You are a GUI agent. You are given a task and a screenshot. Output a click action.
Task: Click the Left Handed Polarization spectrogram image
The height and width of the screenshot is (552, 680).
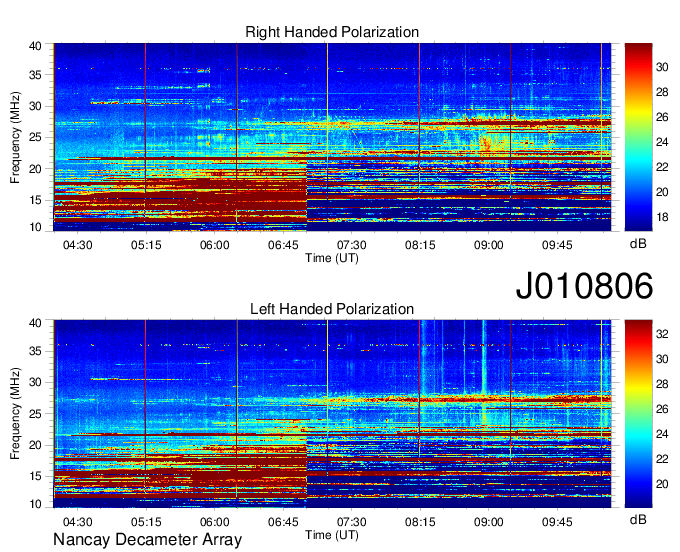point(332,414)
